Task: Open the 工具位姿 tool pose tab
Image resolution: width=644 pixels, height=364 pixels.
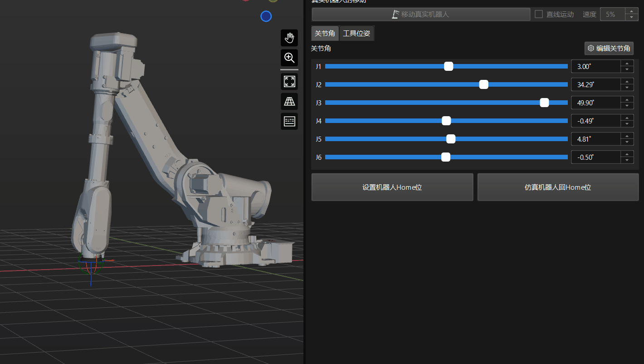Action: point(356,34)
